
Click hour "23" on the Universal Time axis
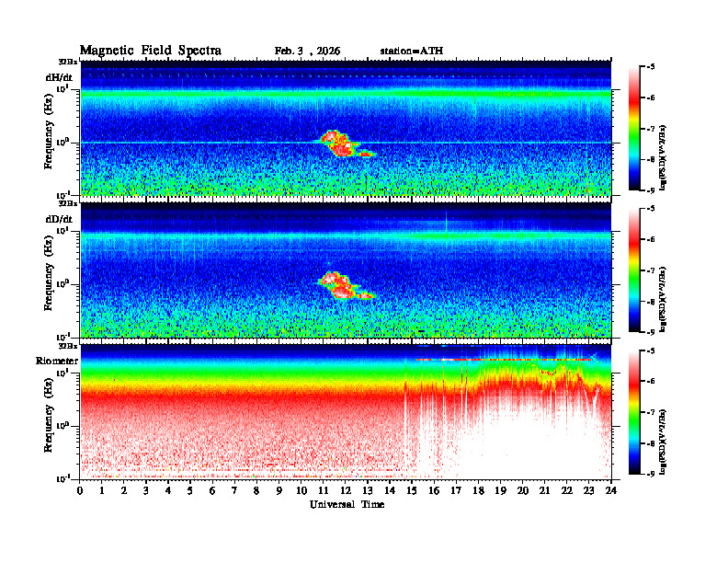coord(588,491)
